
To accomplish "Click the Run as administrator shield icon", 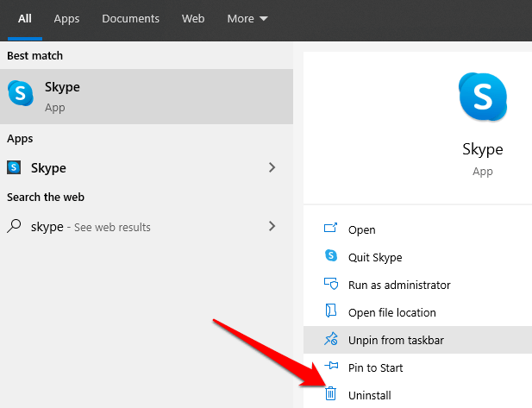I will [330, 284].
